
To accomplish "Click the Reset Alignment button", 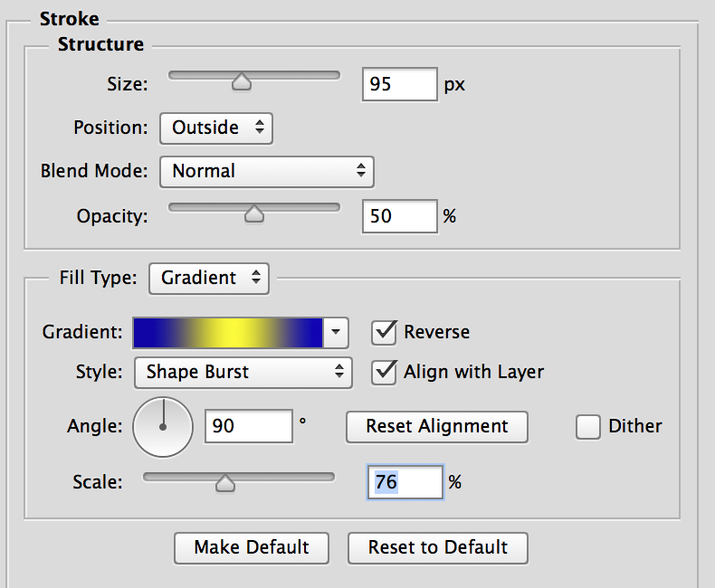I will 437,427.
